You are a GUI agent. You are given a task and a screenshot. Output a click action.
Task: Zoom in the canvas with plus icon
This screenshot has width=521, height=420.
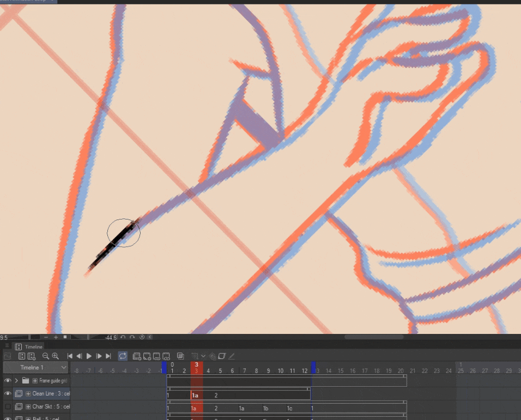[x=56, y=337]
